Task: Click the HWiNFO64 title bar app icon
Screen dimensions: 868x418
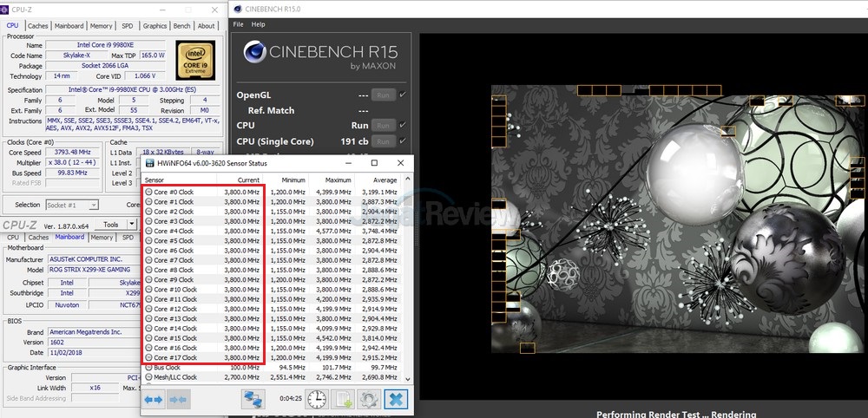Action: (149, 163)
